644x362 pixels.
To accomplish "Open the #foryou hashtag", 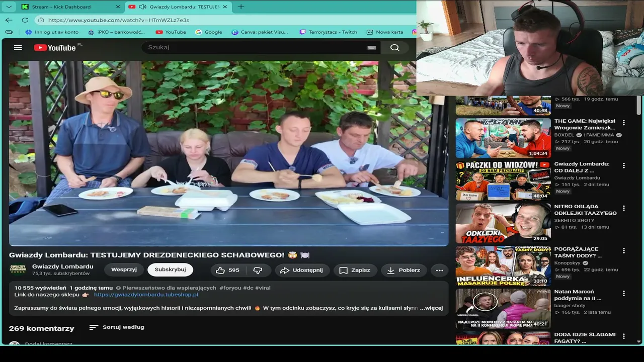I will [x=230, y=288].
